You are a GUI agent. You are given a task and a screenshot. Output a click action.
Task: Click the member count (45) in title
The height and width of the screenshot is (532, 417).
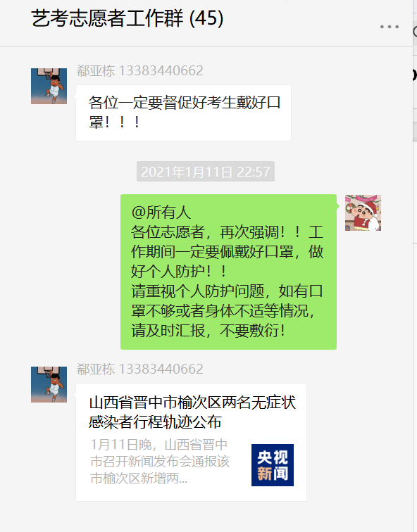206,18
